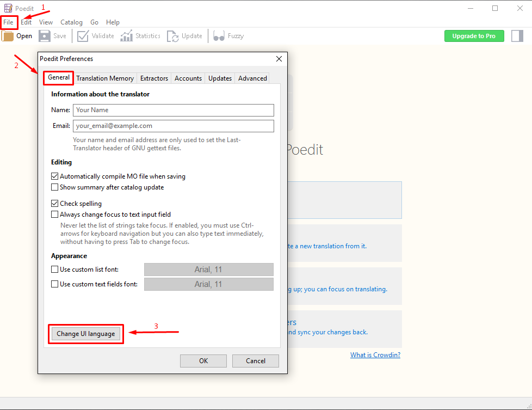
Task: Toggle the Check spelling checkbox
Action: tap(54, 204)
